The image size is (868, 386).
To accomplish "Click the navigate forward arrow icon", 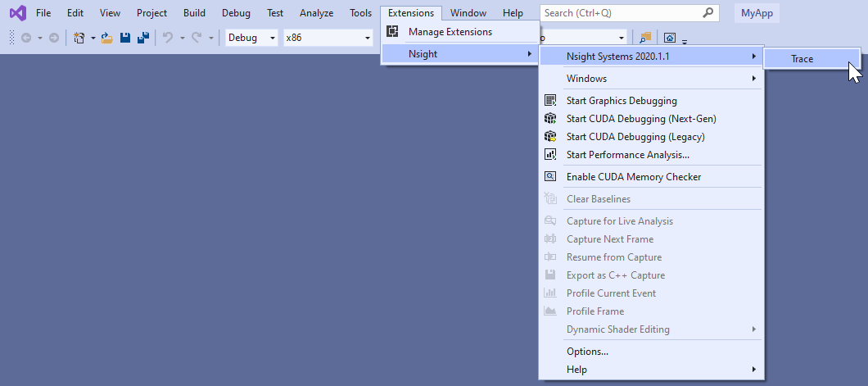I will 54,39.
